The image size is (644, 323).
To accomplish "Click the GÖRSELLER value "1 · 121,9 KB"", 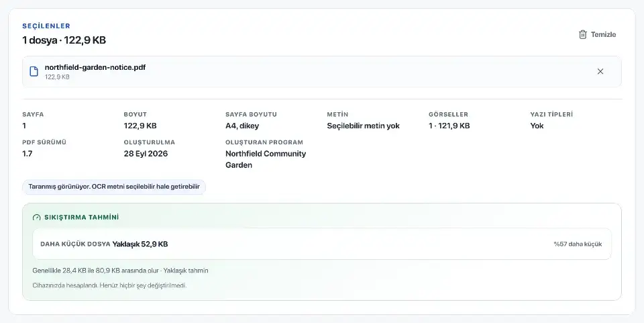I will tap(449, 126).
